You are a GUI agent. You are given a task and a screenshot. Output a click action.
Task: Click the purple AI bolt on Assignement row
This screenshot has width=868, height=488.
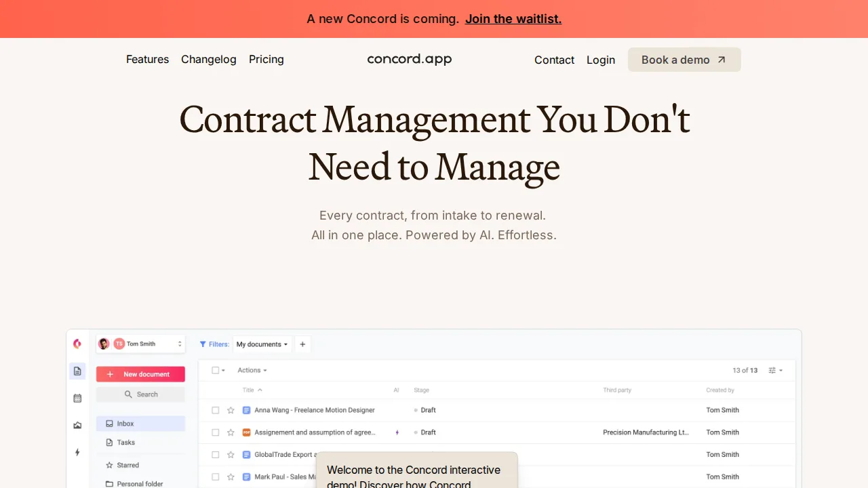397,432
